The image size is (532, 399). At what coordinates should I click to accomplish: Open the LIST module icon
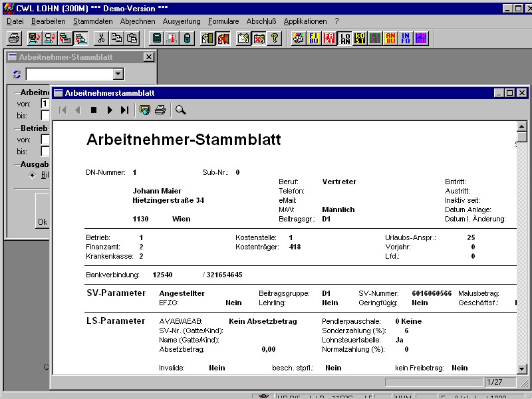pyautogui.click(x=375, y=38)
